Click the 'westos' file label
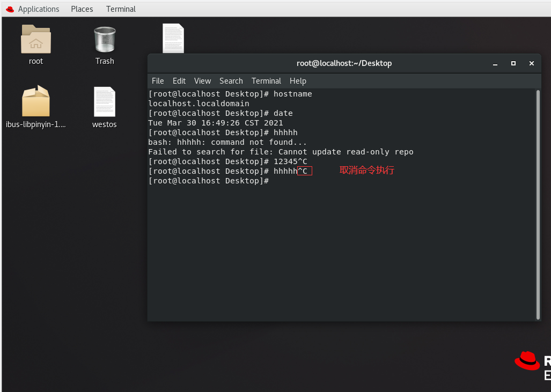The height and width of the screenshot is (392, 551). pyautogui.click(x=105, y=124)
